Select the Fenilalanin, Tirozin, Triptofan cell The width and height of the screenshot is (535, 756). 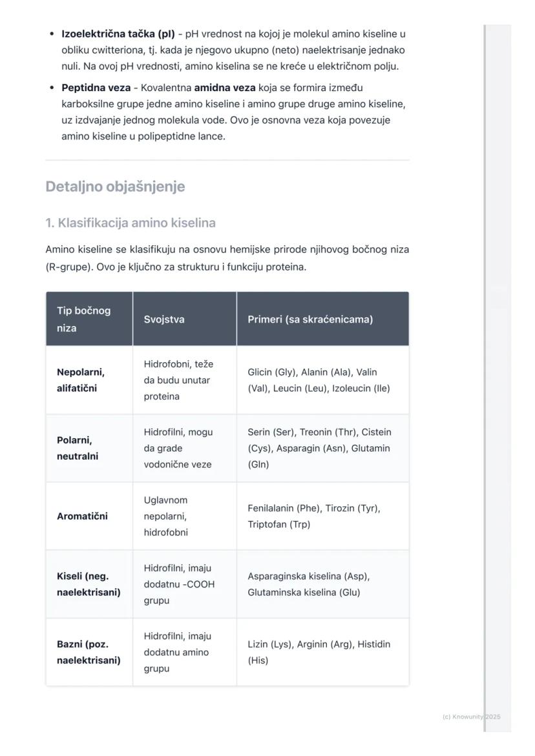pyautogui.click(x=313, y=516)
